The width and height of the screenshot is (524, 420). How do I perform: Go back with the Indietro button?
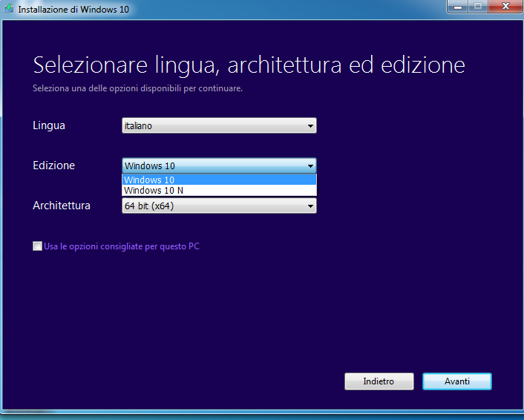(x=379, y=381)
